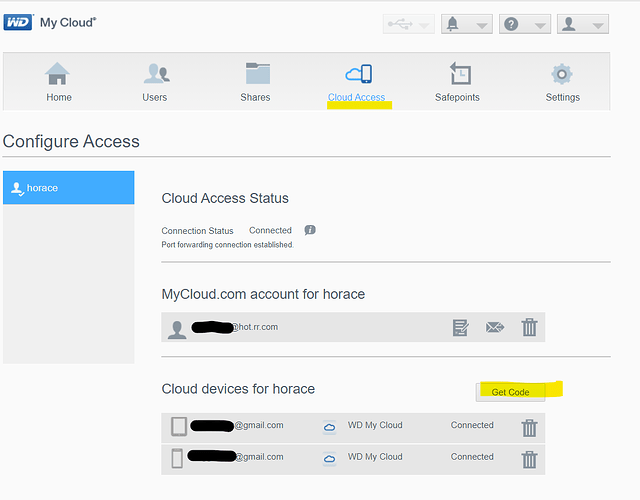
Task: Click the phone icon in second device row
Action: click(177, 458)
